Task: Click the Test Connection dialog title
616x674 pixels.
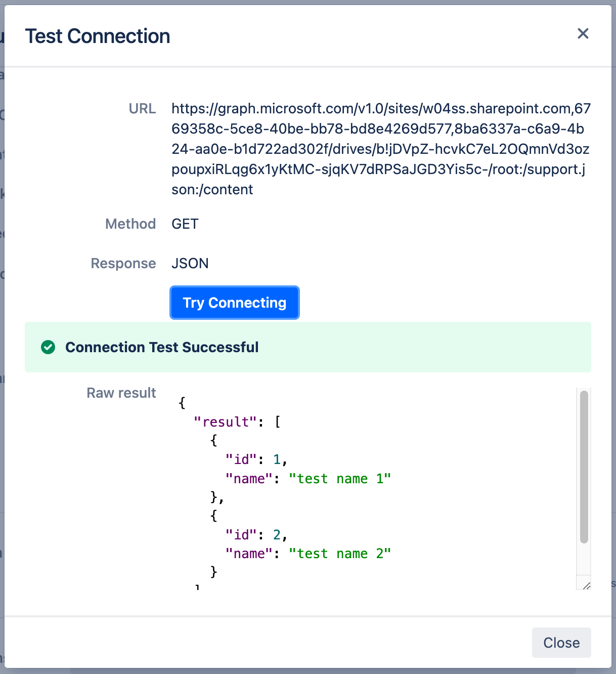Action: pyautogui.click(x=98, y=36)
